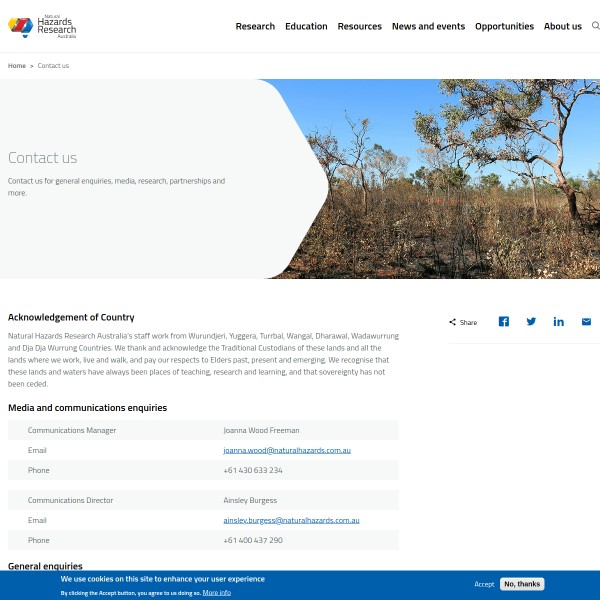Open the Education menu
The height and width of the screenshot is (600, 600).
306,26
